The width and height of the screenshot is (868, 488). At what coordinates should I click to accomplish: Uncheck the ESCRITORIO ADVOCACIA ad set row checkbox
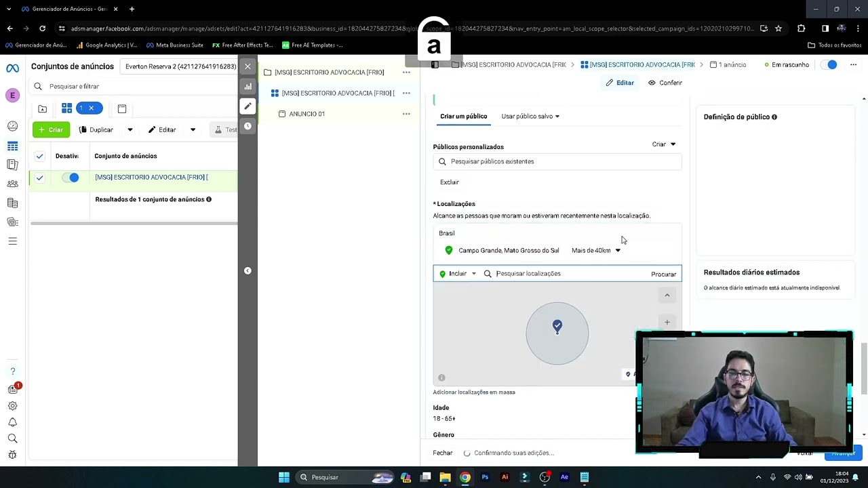click(x=39, y=178)
